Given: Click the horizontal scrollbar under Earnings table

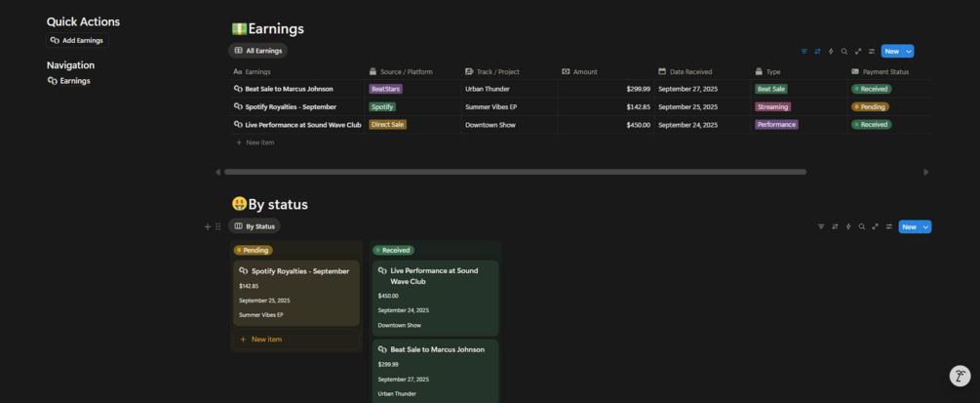Looking at the screenshot, I should [515, 172].
